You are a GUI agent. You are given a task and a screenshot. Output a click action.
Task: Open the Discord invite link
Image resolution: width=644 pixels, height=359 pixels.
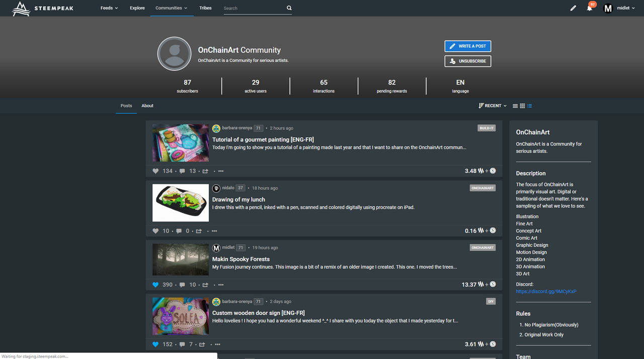tap(546, 292)
